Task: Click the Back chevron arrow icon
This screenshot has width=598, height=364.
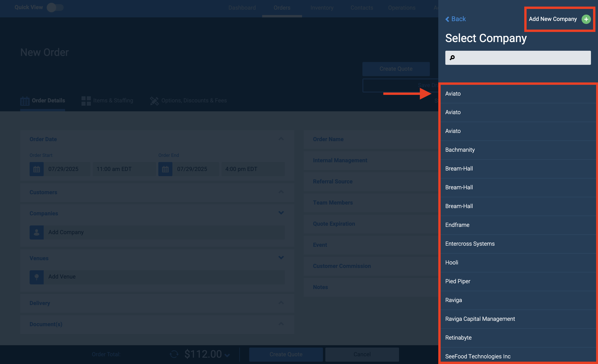Action: [x=447, y=19]
